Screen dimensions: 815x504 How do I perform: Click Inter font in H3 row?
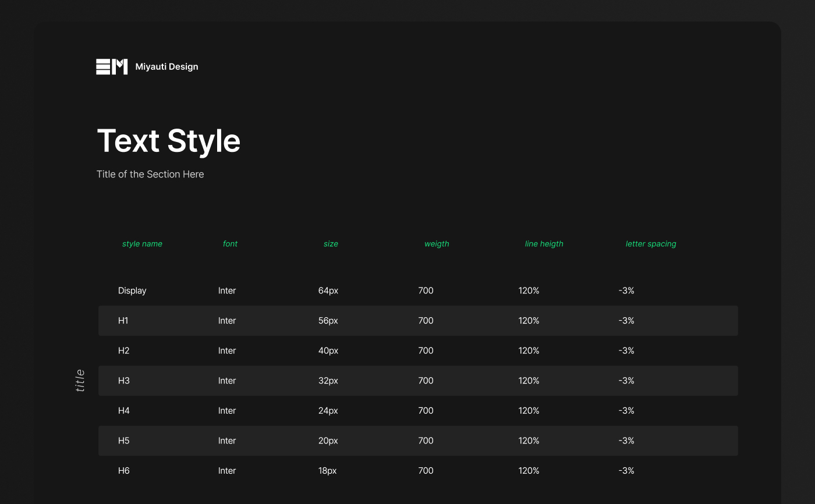(227, 381)
